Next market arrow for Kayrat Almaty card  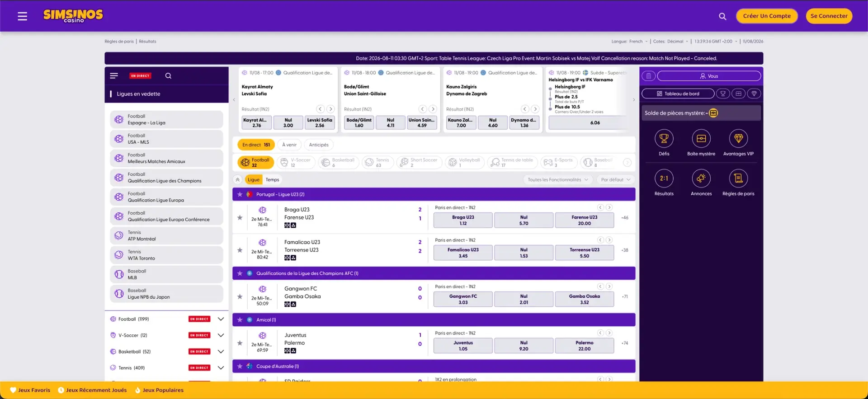(x=330, y=109)
